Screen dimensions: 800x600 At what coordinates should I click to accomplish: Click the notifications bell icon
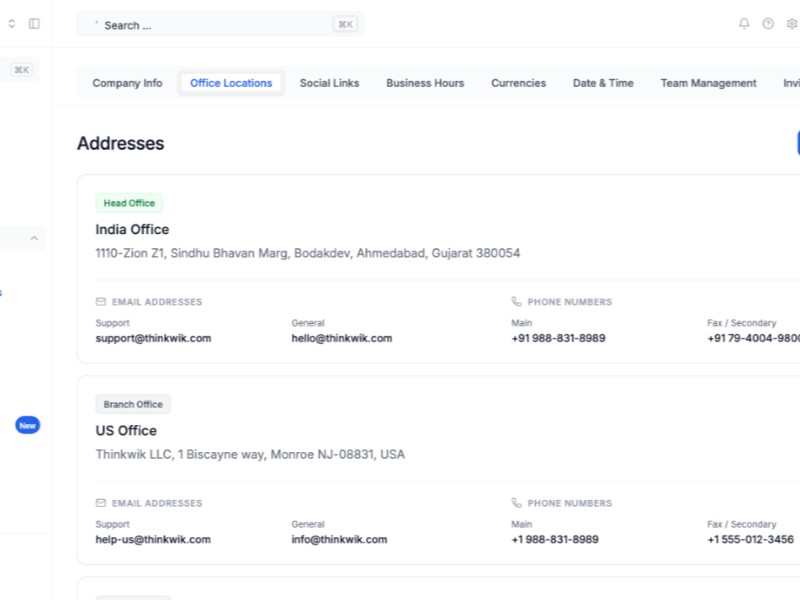(x=744, y=24)
